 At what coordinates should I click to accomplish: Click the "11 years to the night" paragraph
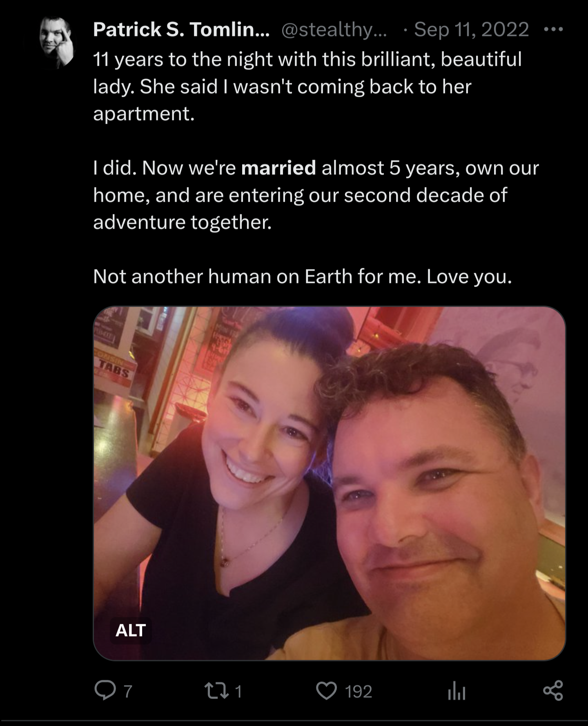pos(307,86)
